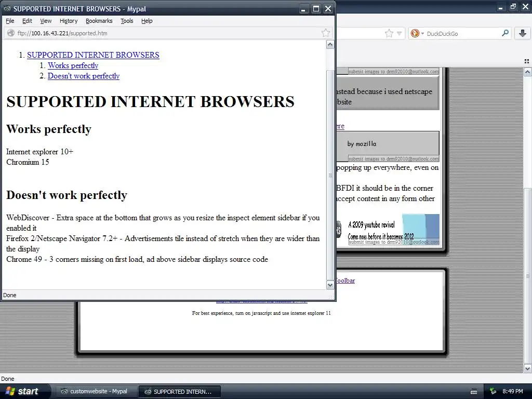Close the SUPPORTED INTERNET BROWSERS window

[328, 9]
